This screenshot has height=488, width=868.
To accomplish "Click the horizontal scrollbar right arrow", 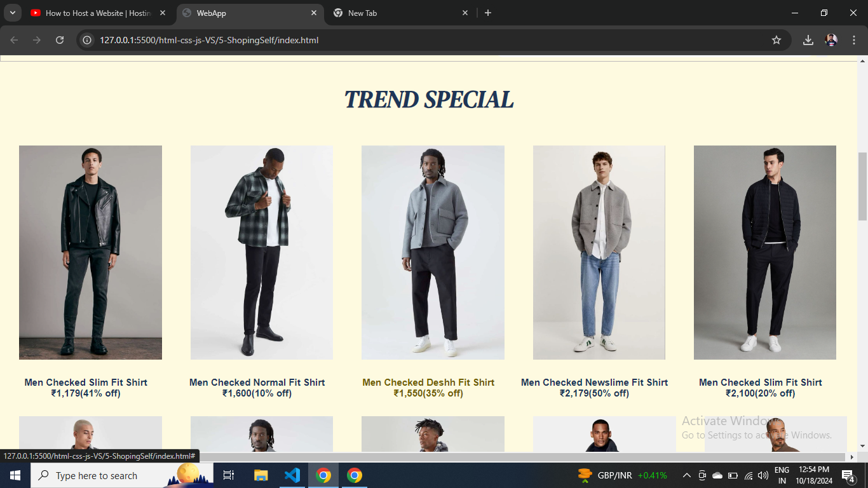I will 852,457.
